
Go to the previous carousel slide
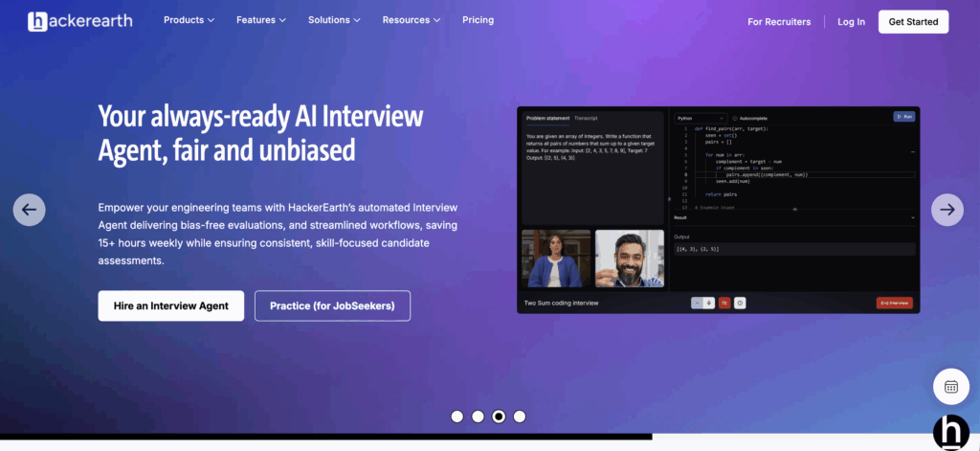coord(30,210)
